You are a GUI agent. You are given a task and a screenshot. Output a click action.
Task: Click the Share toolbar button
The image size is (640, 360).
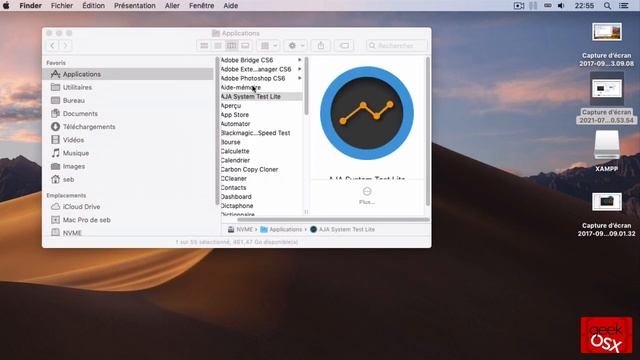(x=321, y=45)
